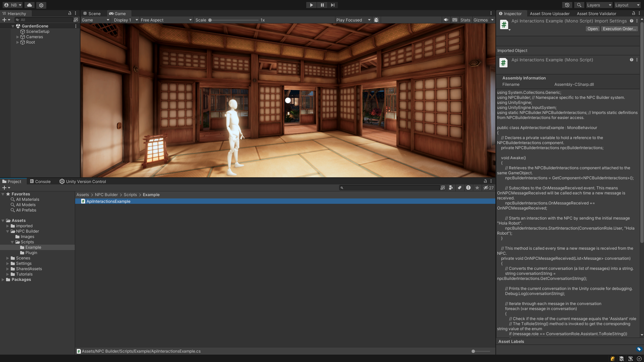Click the Execution Order button
644x362 pixels.
click(619, 28)
